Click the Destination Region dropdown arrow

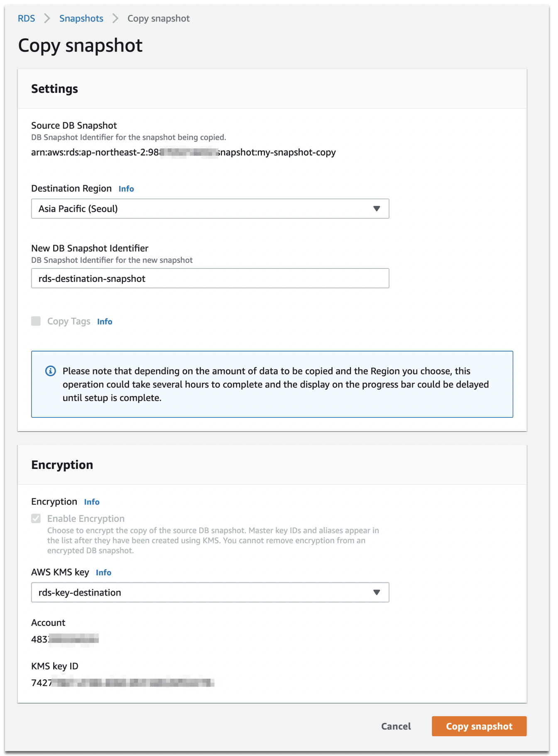point(376,209)
